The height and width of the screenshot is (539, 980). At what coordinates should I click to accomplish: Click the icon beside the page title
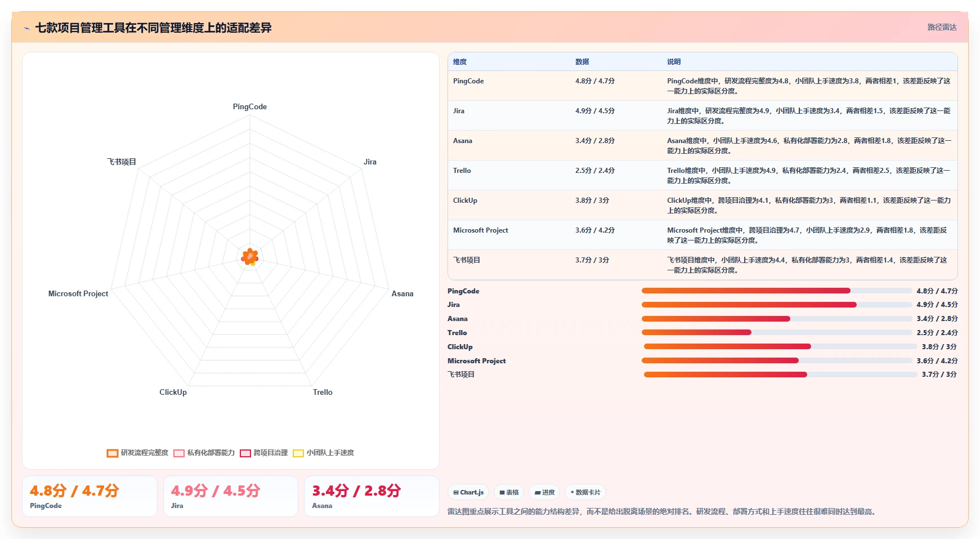(x=26, y=28)
